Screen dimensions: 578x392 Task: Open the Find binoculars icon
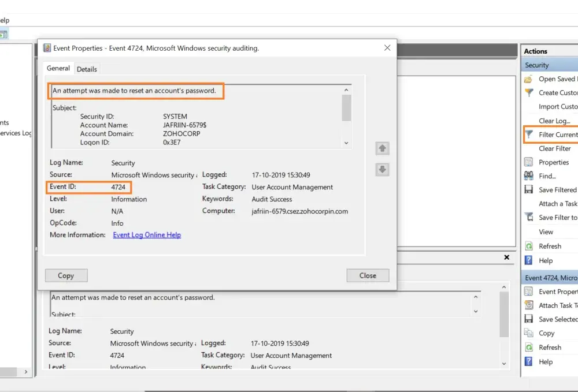click(529, 176)
